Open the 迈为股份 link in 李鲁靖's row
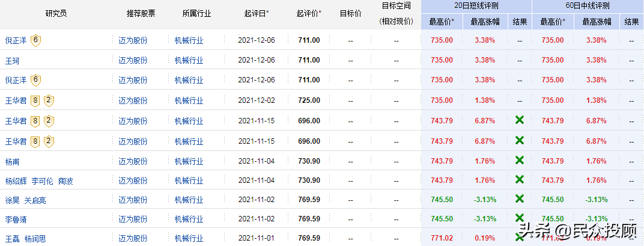This screenshot has height=246, width=644. (133, 220)
